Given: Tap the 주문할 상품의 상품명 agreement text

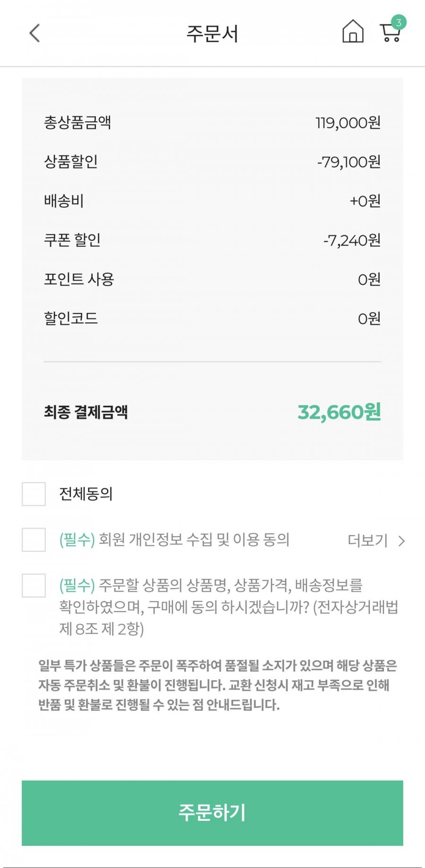Looking at the screenshot, I should [229, 607].
